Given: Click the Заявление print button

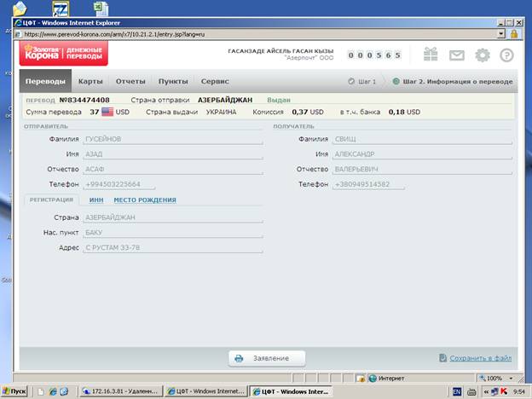Looking at the screenshot, I should click(267, 358).
